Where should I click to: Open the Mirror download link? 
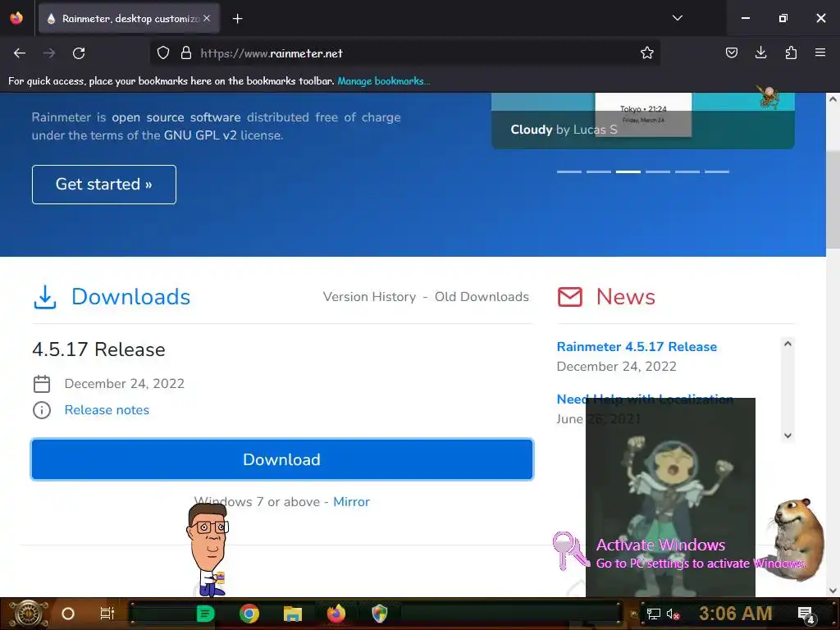tap(351, 502)
